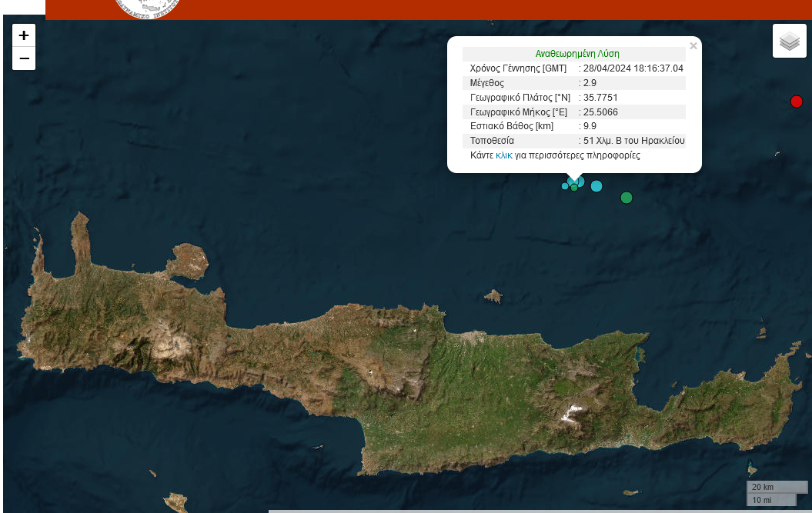
Task: Close the earthquake info popup
Action: coord(693,46)
